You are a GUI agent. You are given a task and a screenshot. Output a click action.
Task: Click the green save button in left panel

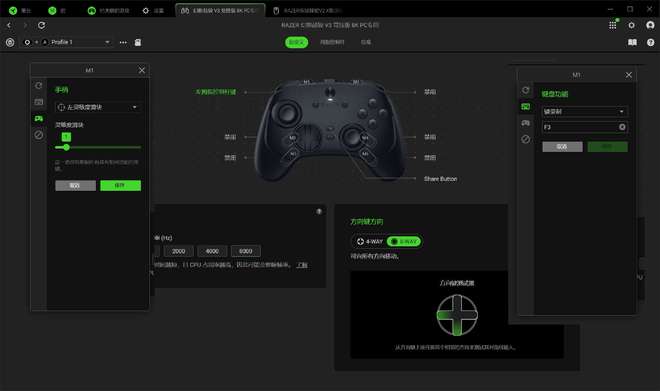[x=120, y=186]
